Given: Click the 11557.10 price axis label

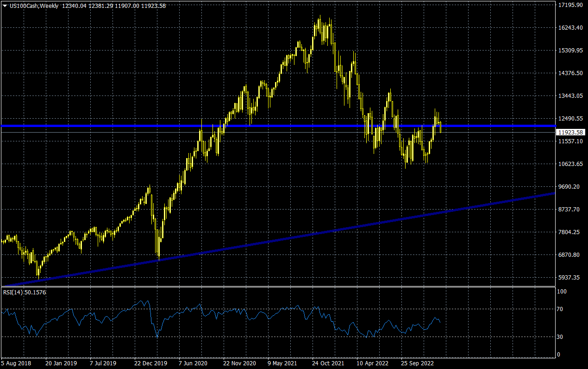Looking at the screenshot, I should coord(570,141).
